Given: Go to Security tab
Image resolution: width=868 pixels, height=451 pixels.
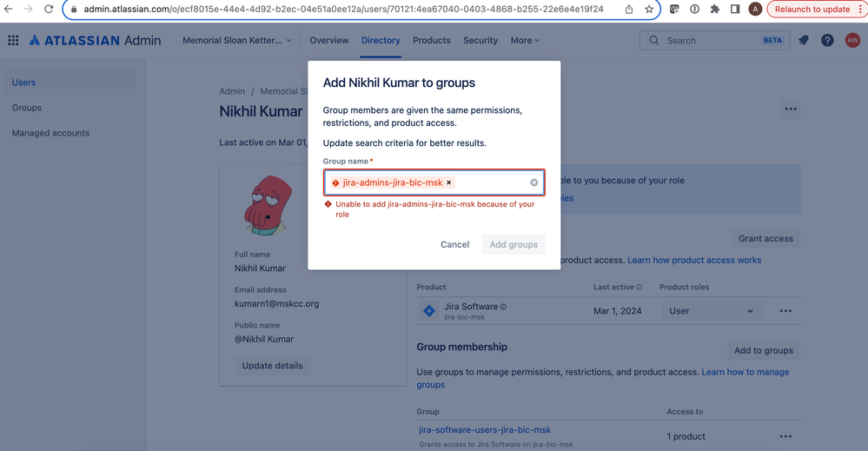Looking at the screenshot, I should 480,40.
